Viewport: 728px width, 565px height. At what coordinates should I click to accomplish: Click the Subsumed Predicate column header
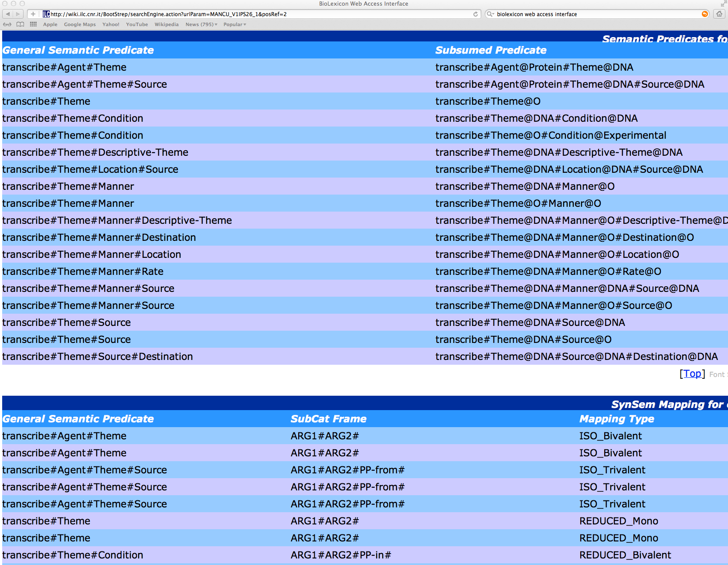(x=491, y=50)
